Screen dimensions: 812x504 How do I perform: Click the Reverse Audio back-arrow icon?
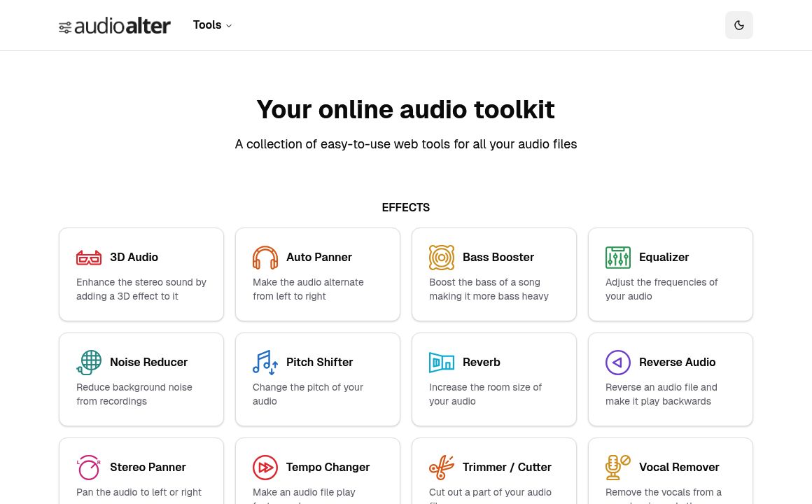click(618, 363)
